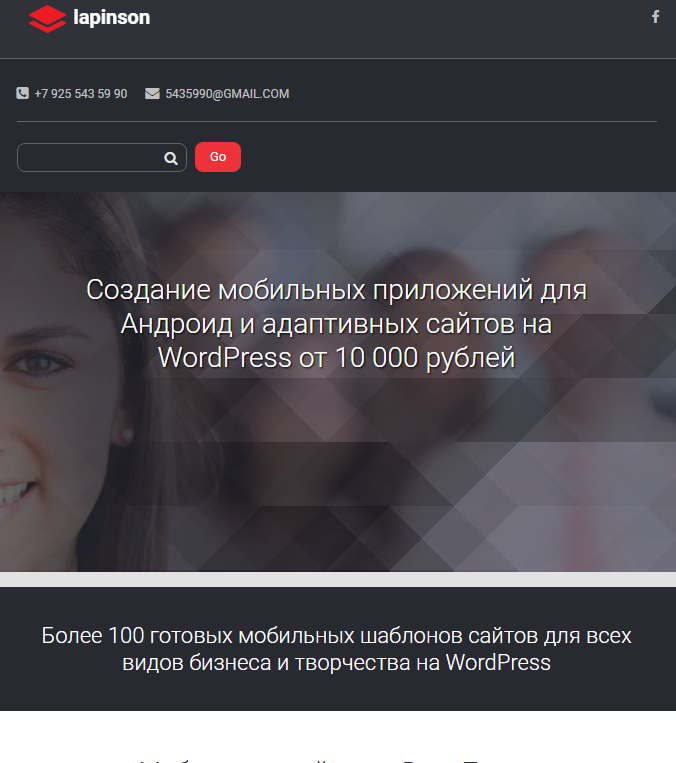Click the lapinson brand name text
The width and height of the screenshot is (676, 763).
point(111,18)
